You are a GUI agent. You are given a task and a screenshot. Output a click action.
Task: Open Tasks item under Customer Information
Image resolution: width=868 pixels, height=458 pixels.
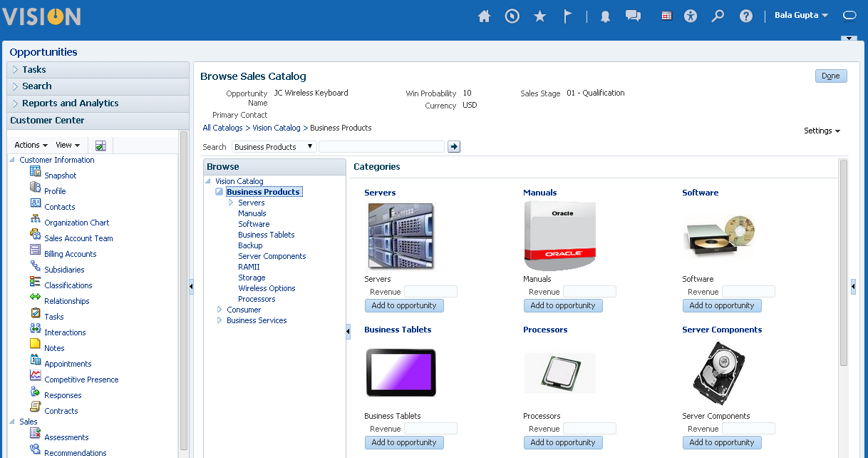[x=53, y=317]
